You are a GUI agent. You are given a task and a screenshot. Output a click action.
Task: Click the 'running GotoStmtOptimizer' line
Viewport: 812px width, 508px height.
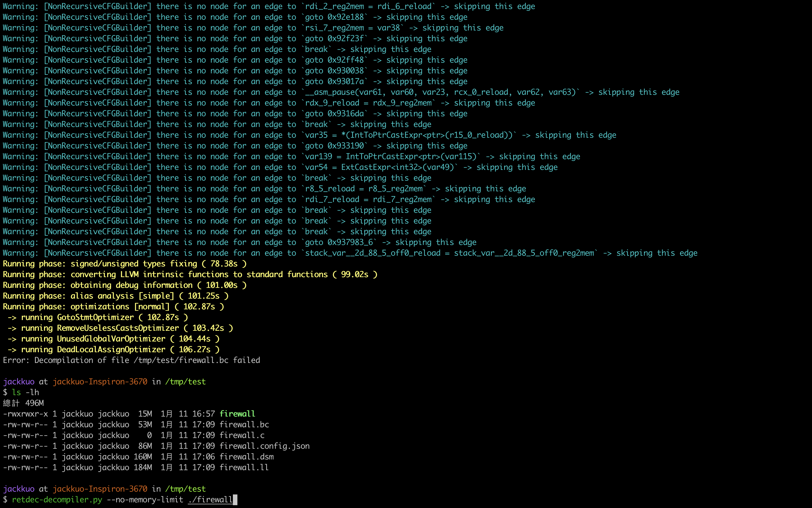[x=98, y=317]
